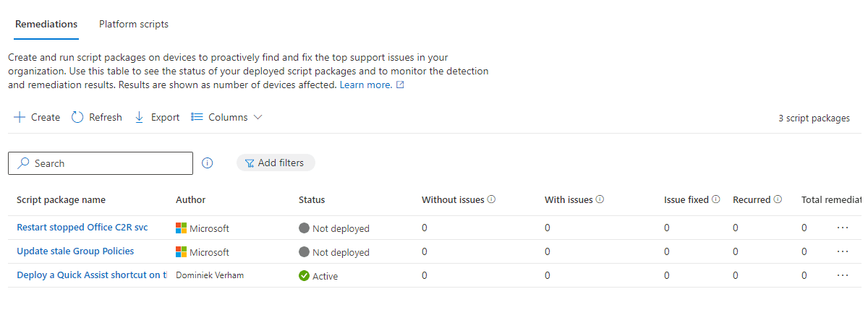Switch to the Platform scripts tab
Screen dimensions: 868x315
click(134, 24)
